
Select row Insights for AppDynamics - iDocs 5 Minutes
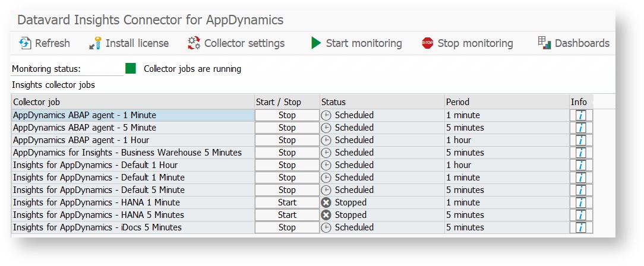[x=132, y=227]
